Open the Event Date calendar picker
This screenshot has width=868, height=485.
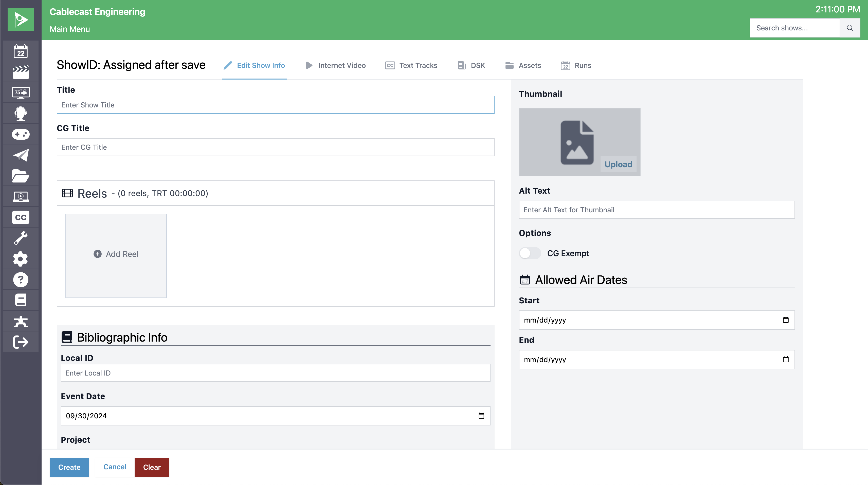click(481, 416)
